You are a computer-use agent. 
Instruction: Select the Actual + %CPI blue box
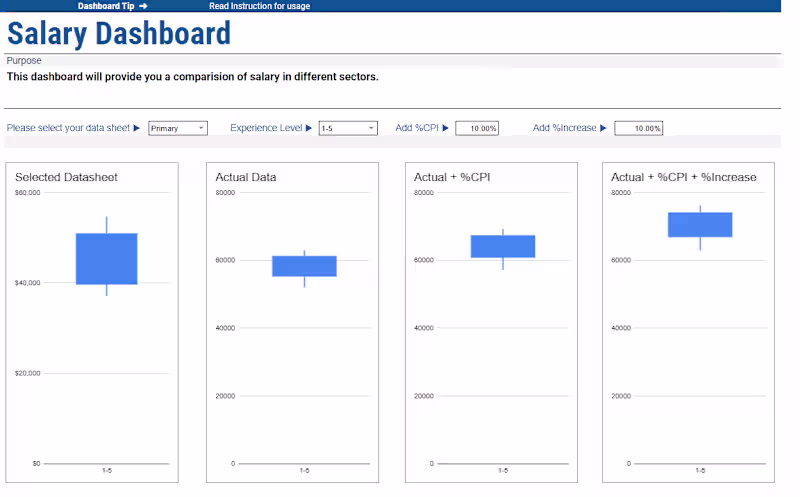[503, 246]
